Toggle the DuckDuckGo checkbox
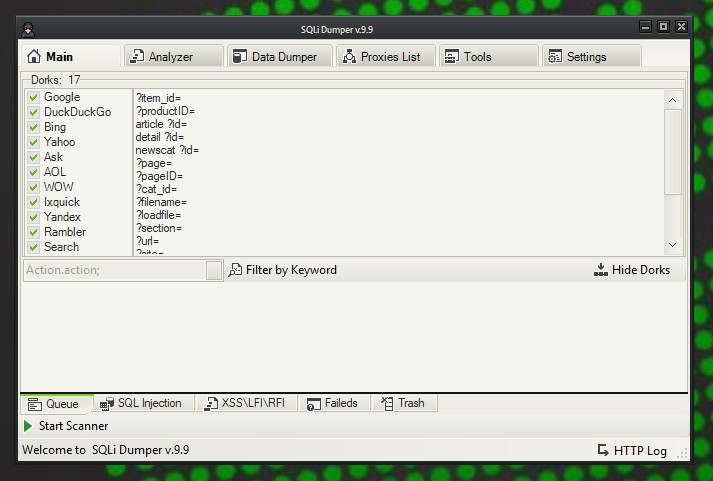The image size is (713, 481). click(34, 112)
